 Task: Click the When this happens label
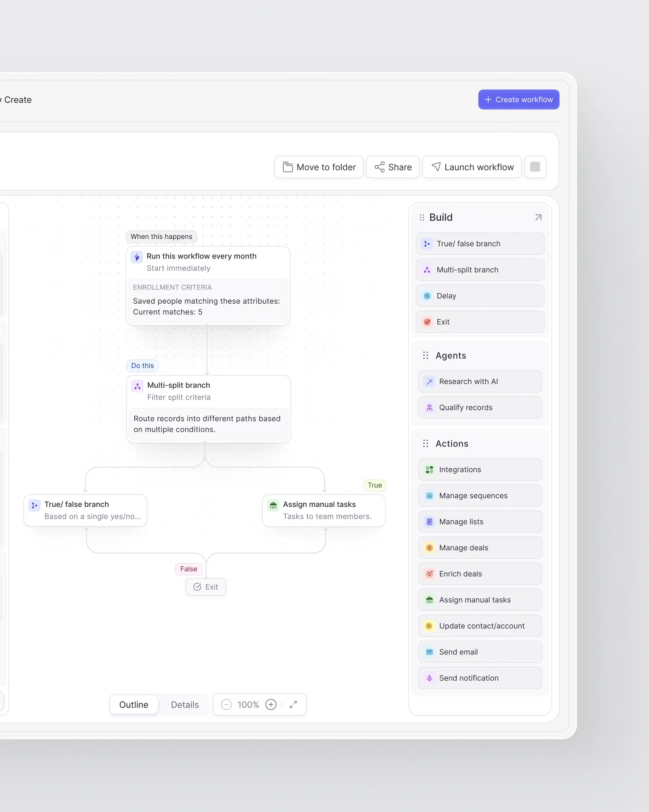click(x=162, y=237)
